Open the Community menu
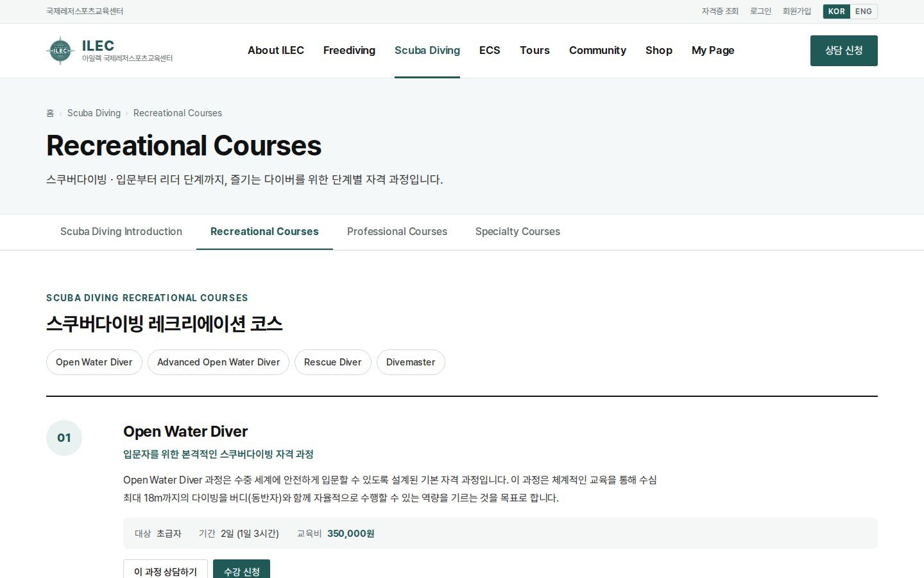Screen dimensions: 924x578 [597, 50]
